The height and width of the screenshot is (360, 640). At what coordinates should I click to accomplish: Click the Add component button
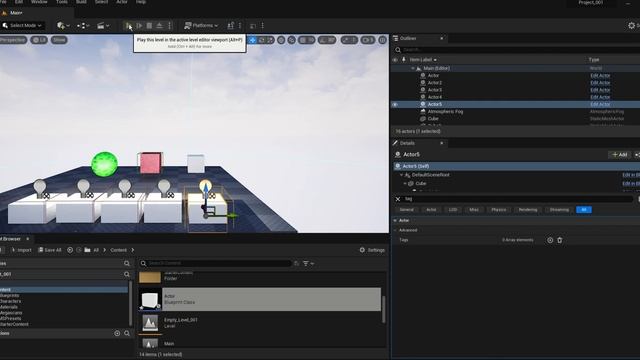[x=620, y=155]
